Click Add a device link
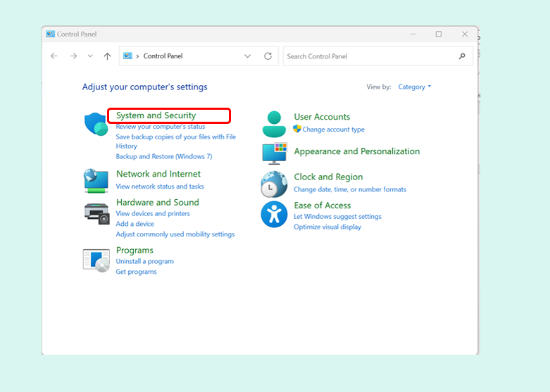This screenshot has height=392, width=550. pyautogui.click(x=135, y=224)
